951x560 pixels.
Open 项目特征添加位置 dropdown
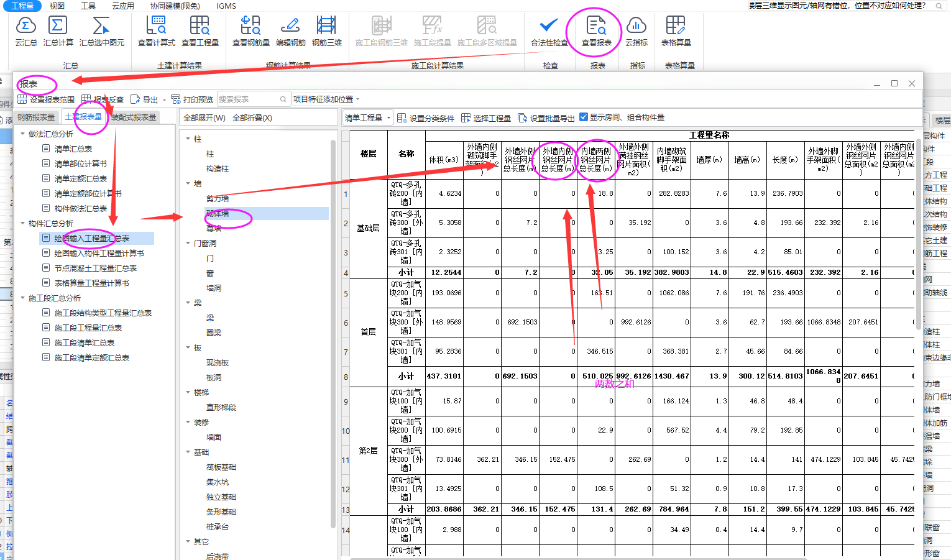tap(326, 99)
